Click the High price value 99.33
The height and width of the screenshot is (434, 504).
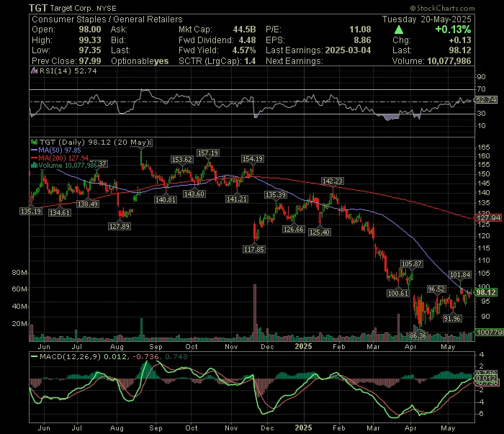(x=90, y=40)
